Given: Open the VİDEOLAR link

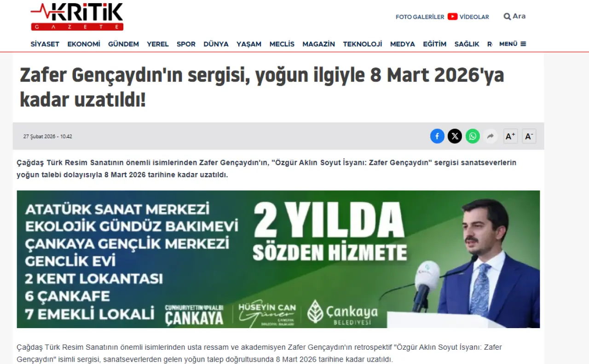Looking at the screenshot, I should click(474, 17).
